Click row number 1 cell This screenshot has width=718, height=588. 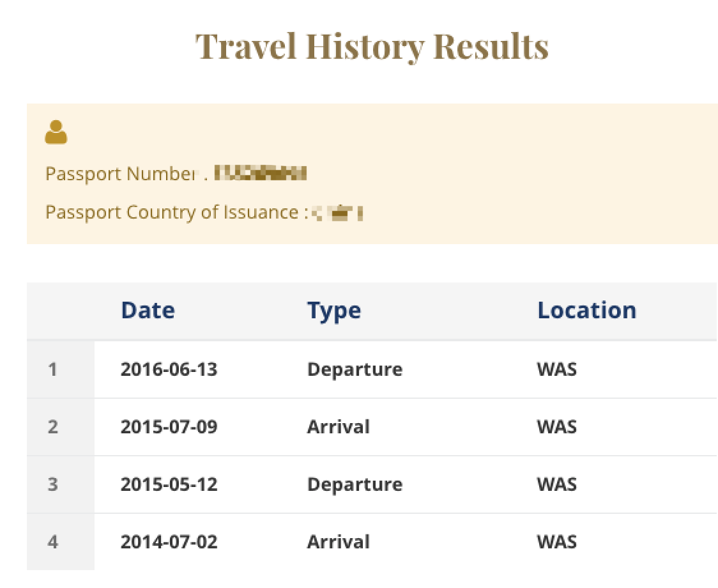(53, 369)
